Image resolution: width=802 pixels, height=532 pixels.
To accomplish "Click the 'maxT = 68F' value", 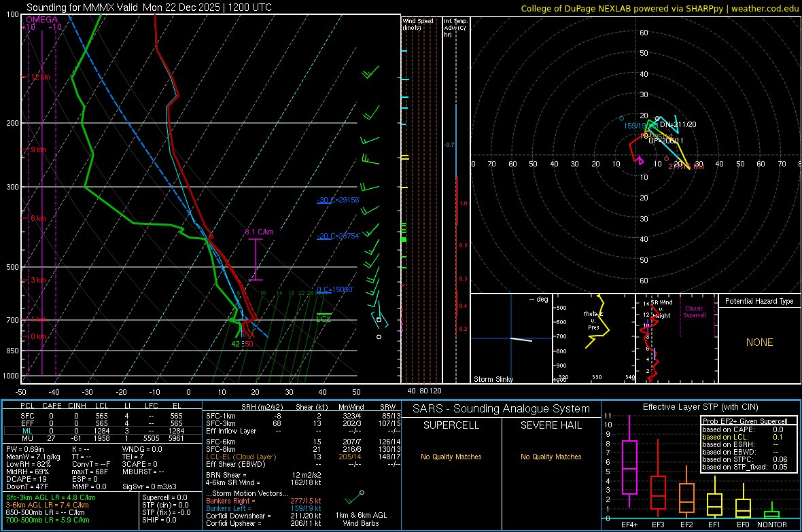I will click(x=90, y=472).
